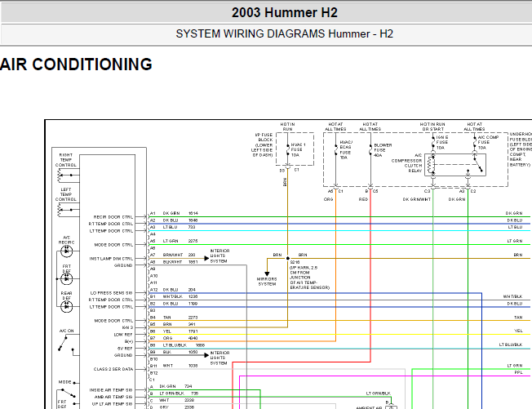Click circuit number 1050 on pin B9

(x=193, y=353)
